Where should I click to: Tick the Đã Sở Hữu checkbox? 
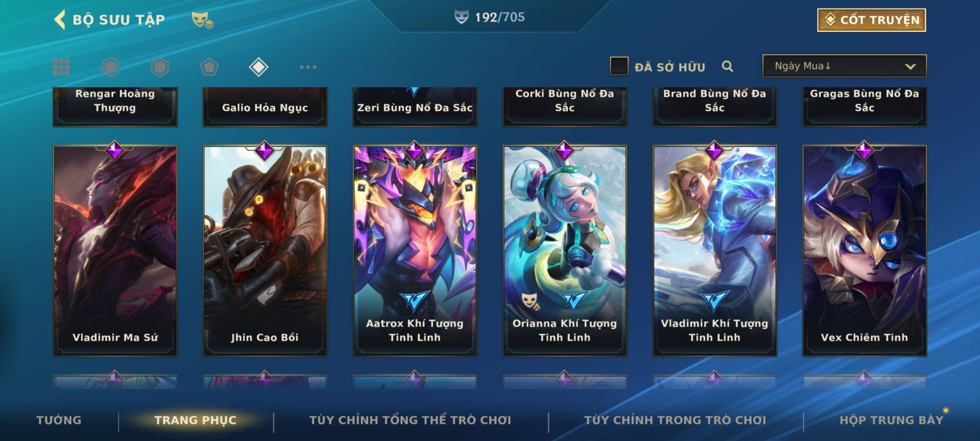[619, 66]
